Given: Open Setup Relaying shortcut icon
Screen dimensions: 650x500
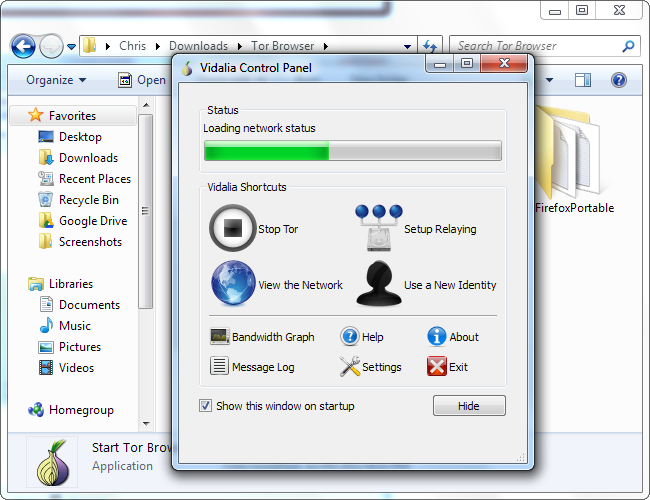Looking at the screenshot, I should coord(378,228).
